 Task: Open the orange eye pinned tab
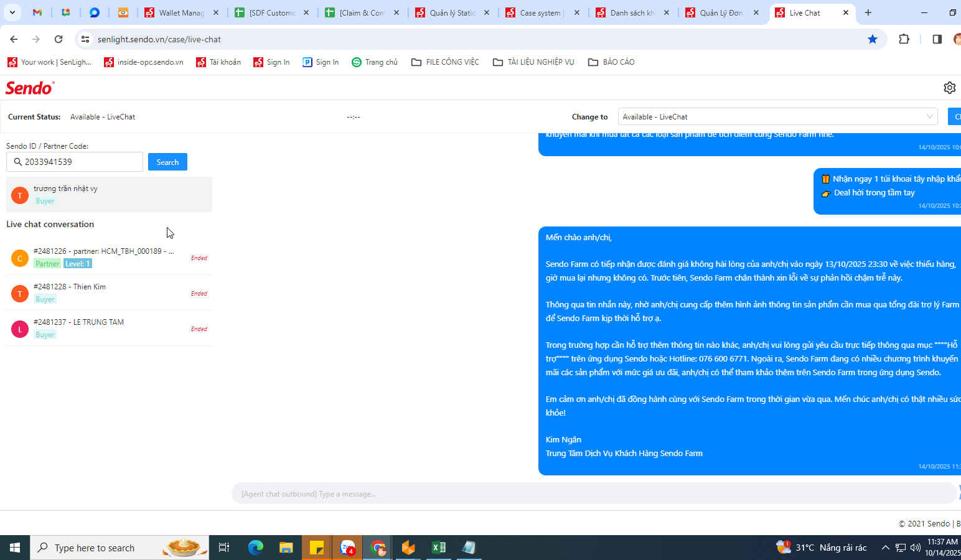(123, 12)
